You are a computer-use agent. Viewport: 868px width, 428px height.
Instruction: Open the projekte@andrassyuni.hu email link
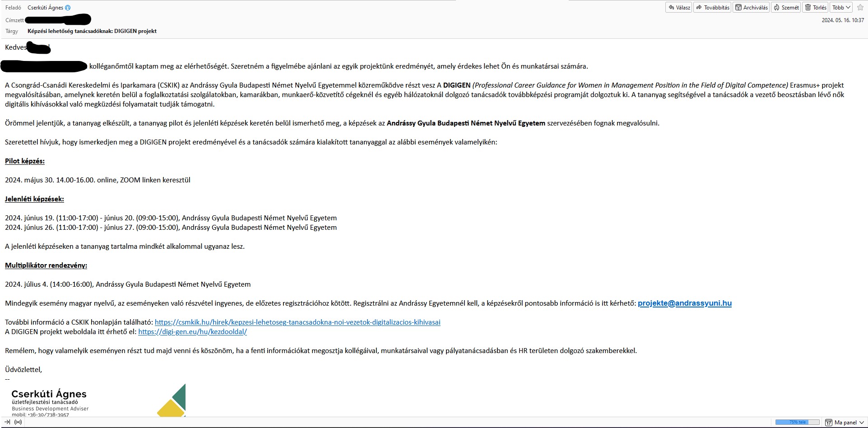684,303
